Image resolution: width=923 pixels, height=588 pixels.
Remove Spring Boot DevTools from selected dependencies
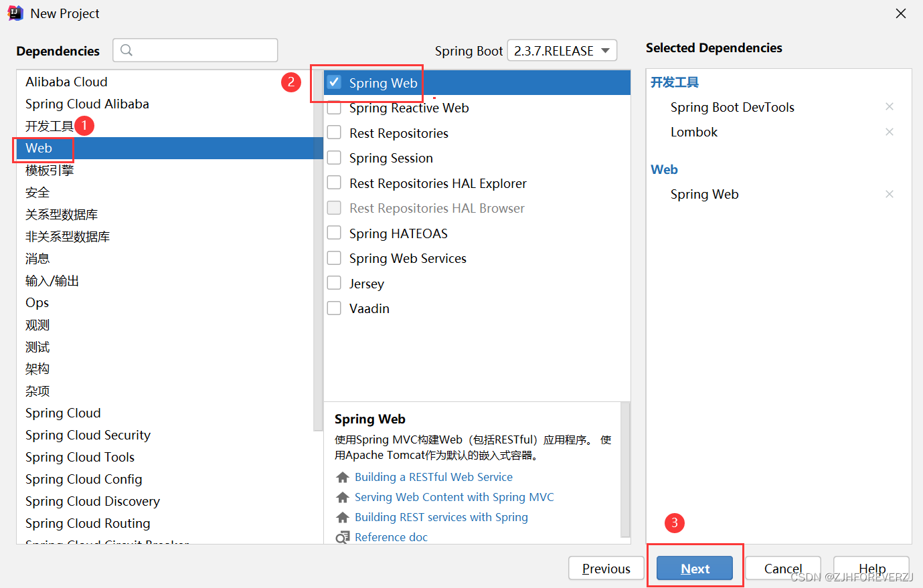(890, 106)
